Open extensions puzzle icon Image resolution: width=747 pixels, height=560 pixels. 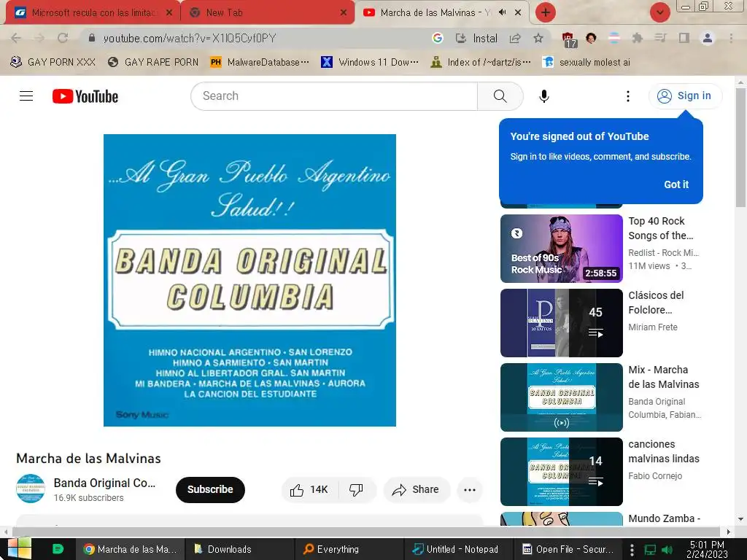coord(637,38)
